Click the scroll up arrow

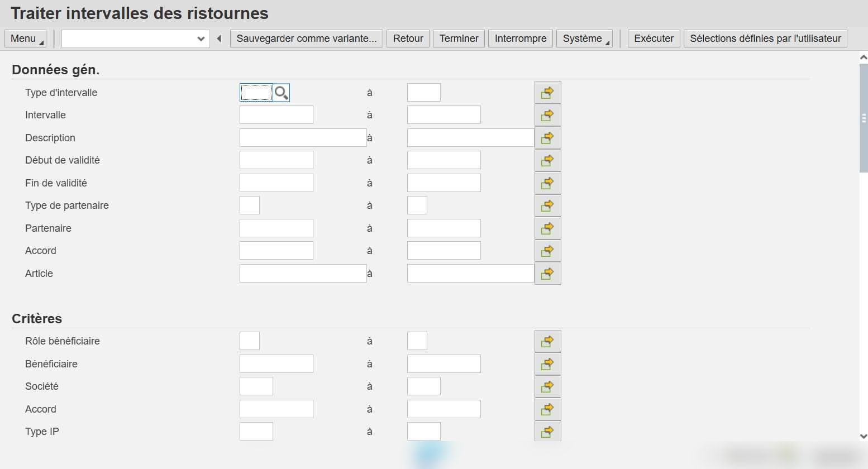pos(864,57)
